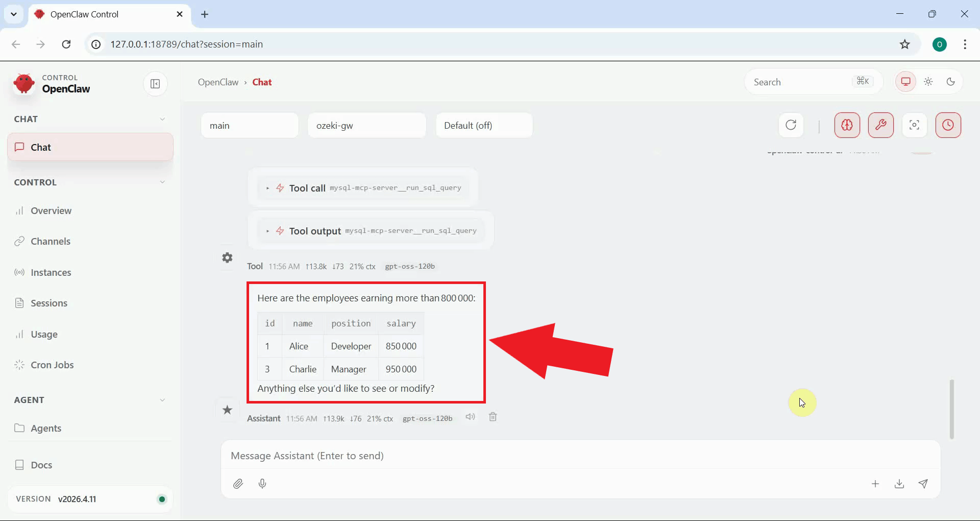Image resolution: width=980 pixels, height=521 pixels.
Task: Open a new browser tab
Action: [x=205, y=14]
